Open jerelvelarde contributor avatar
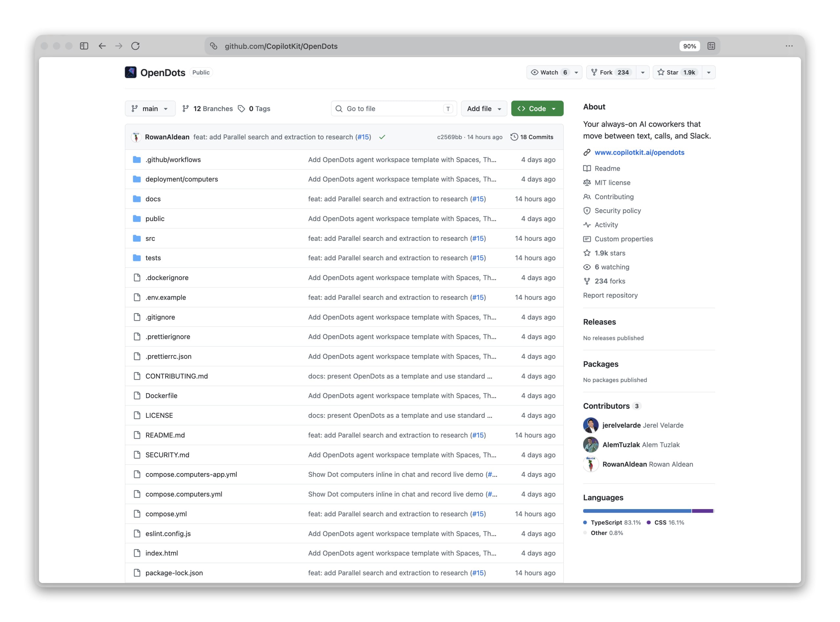The height and width of the screenshot is (622, 840). tap(591, 425)
